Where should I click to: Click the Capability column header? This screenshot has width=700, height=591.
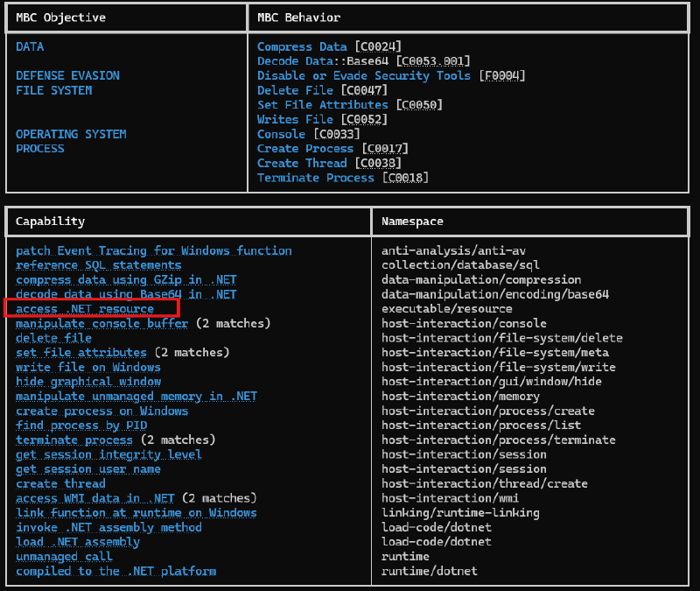51,222
